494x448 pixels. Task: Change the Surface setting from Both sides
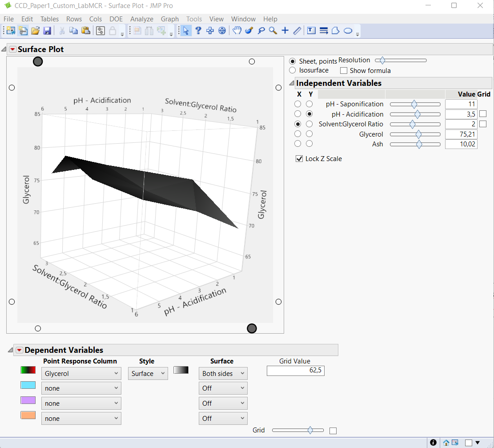pyautogui.click(x=223, y=373)
